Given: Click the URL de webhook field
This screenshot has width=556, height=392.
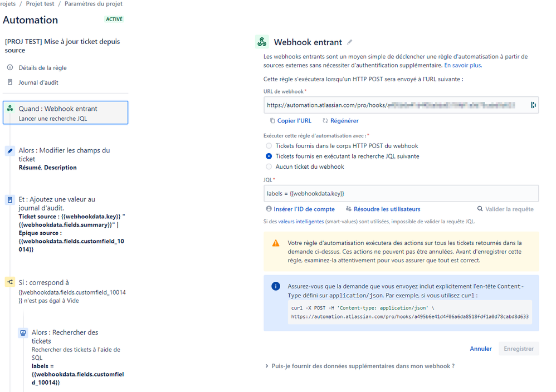Looking at the screenshot, I should pyautogui.click(x=401, y=105).
